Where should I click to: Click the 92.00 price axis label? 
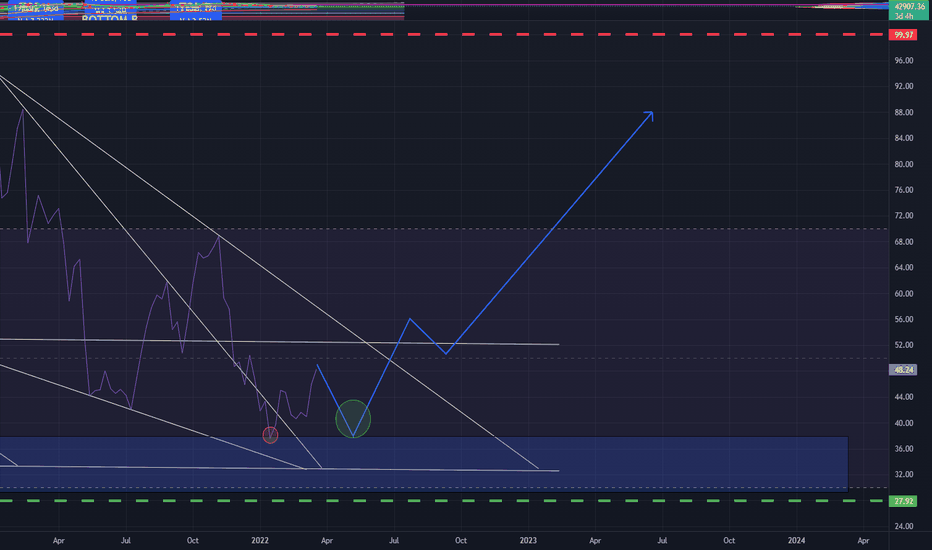903,86
